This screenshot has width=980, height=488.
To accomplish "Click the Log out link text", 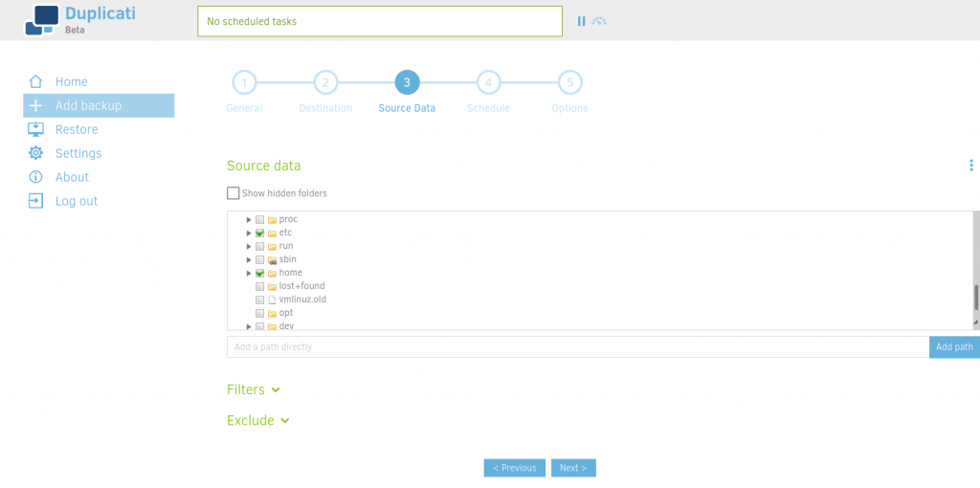I will 77,201.
